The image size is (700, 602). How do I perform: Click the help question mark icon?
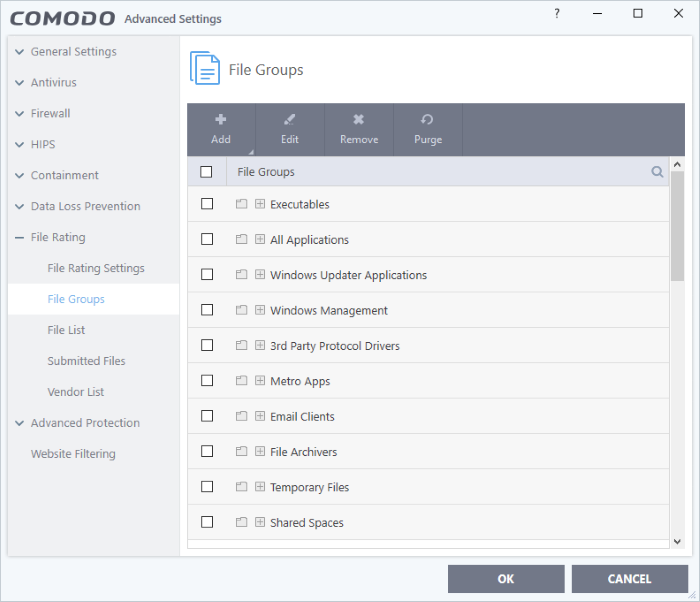pos(557,13)
